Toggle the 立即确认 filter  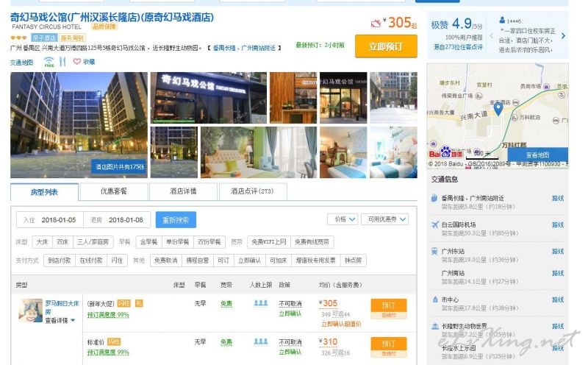coord(249,261)
